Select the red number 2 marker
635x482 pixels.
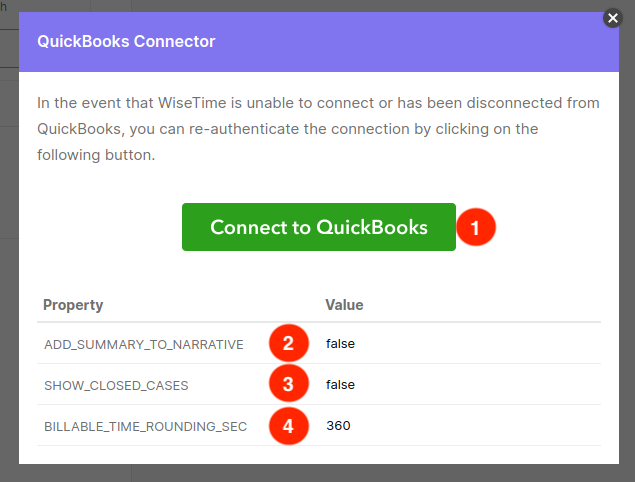(x=289, y=343)
